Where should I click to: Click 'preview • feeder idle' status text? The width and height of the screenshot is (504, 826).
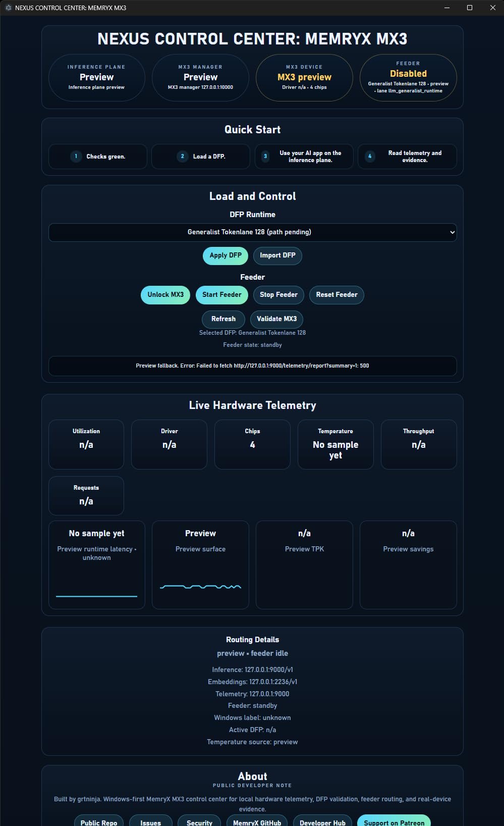252,653
